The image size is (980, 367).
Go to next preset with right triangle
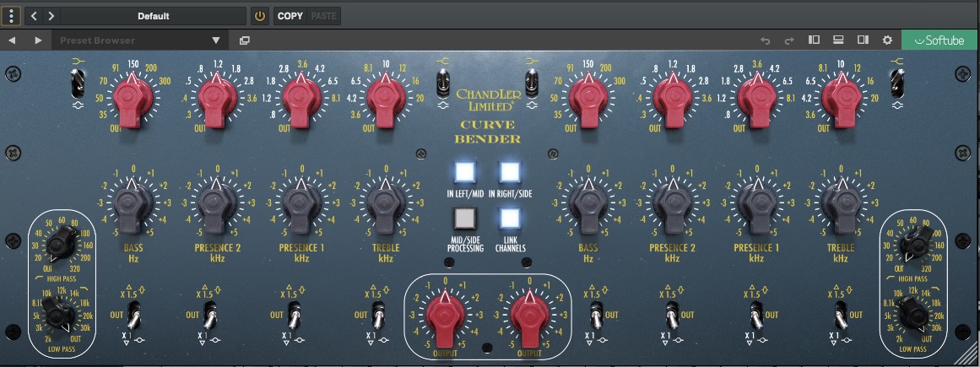[x=38, y=40]
